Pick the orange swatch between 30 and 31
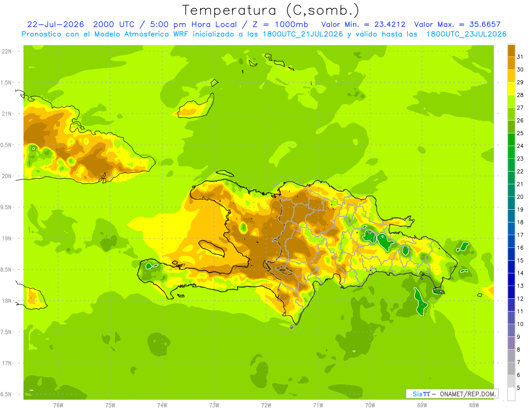Image resolution: width=532 pixels, height=411 pixels. (511, 63)
